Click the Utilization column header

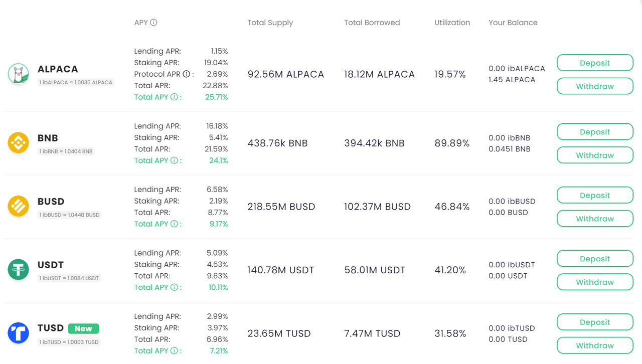(452, 23)
